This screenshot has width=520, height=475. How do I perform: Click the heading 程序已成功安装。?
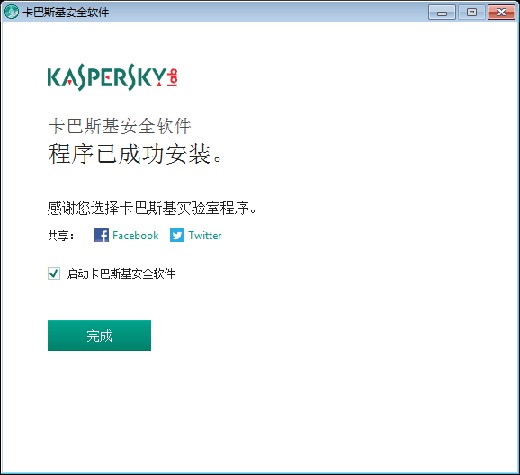pos(135,154)
